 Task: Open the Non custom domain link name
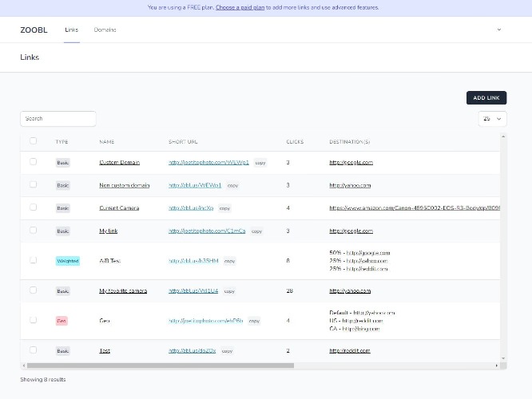point(124,185)
